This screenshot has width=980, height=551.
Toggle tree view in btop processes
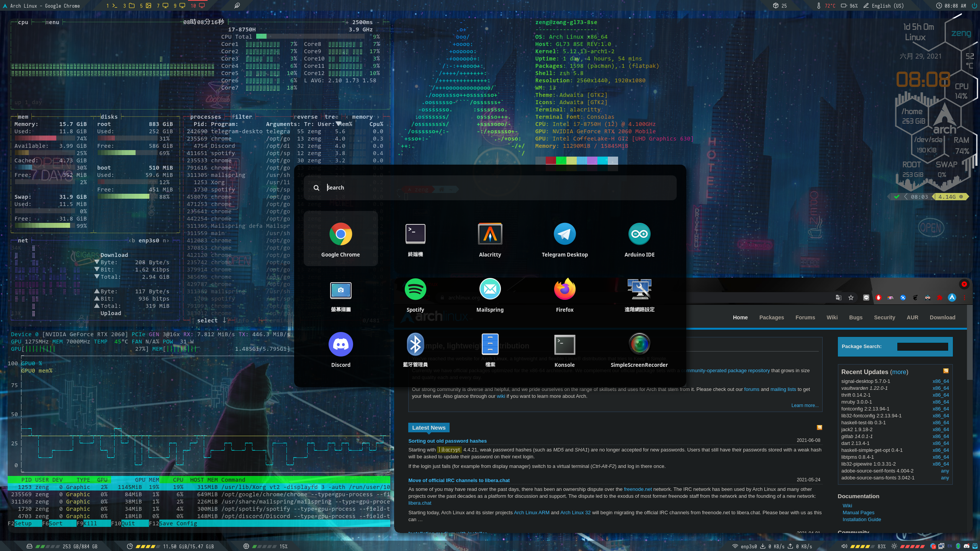[x=331, y=117]
